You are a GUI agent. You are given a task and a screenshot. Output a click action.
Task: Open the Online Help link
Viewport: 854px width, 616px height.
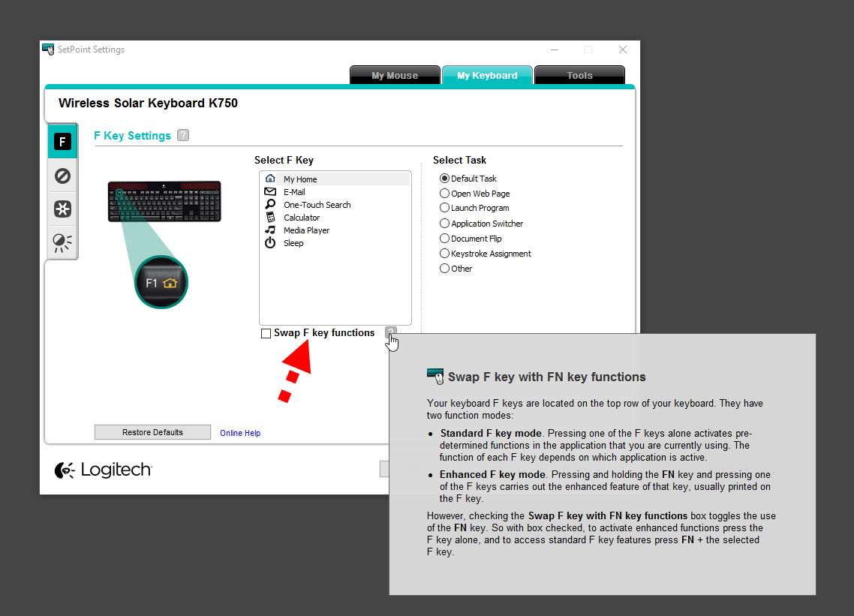[x=240, y=433]
